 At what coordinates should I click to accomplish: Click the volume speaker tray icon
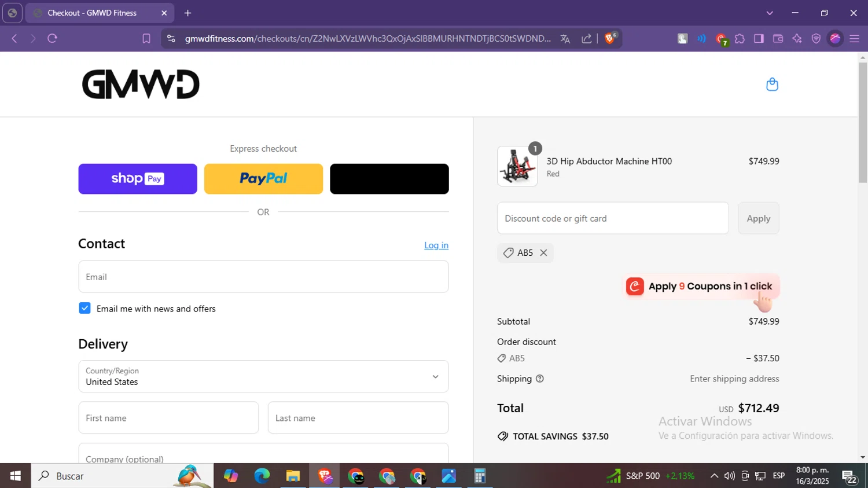(x=730, y=476)
